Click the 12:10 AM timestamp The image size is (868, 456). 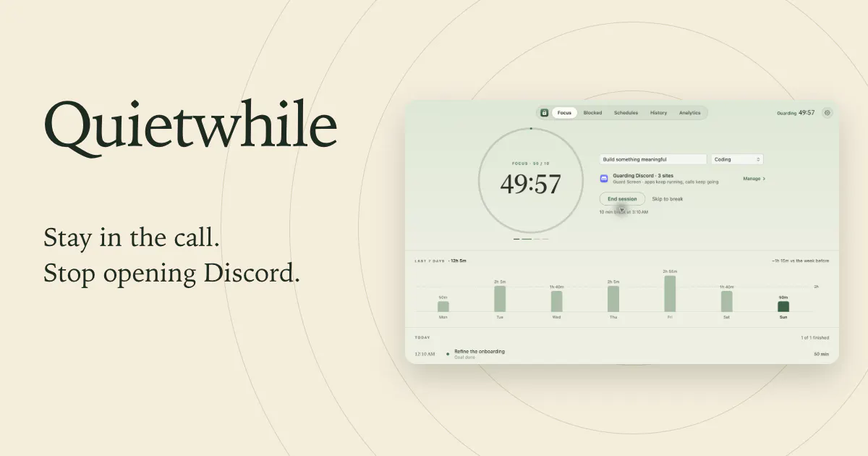425,354
